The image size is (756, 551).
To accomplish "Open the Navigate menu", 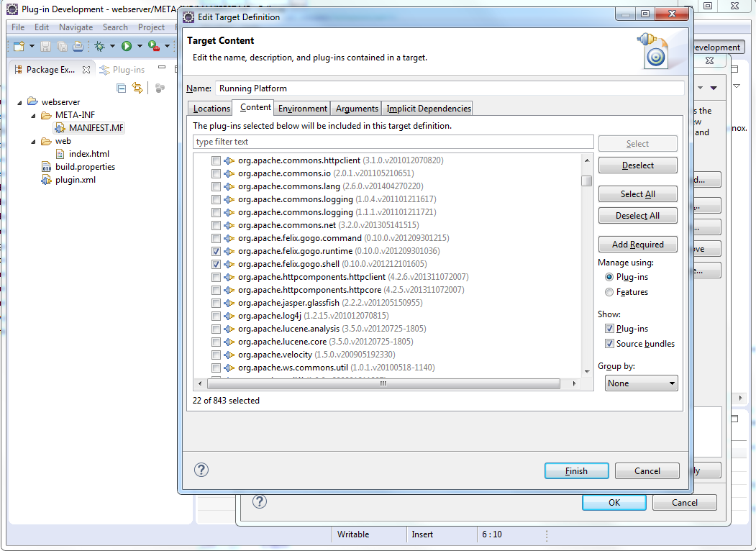I will (76, 27).
